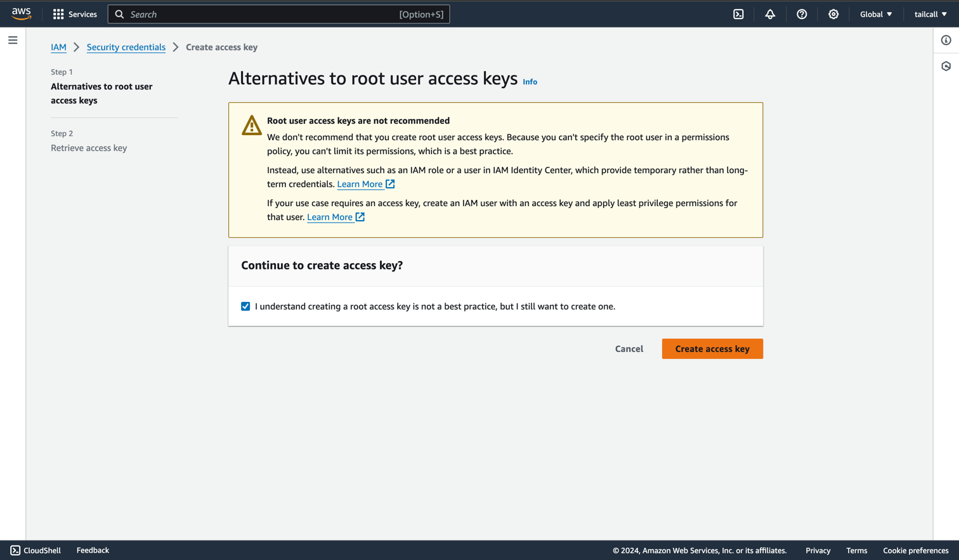Expand the left hamburger navigation menu
The image size is (959, 560).
(13, 40)
